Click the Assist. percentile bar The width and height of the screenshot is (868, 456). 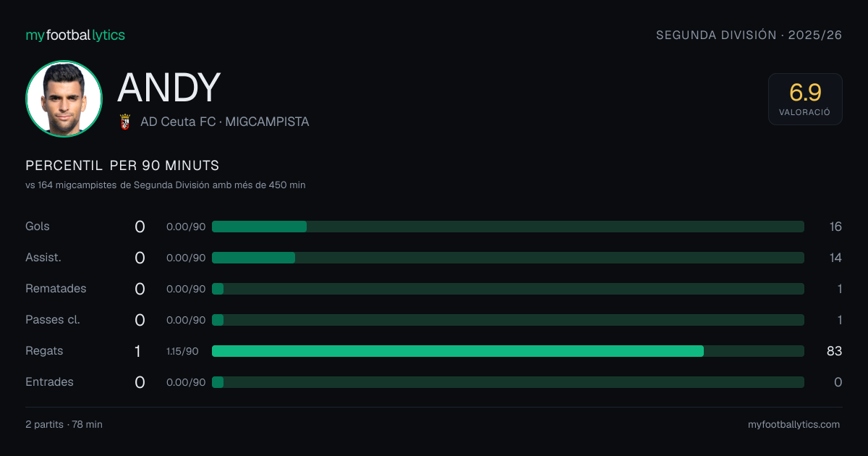click(508, 258)
